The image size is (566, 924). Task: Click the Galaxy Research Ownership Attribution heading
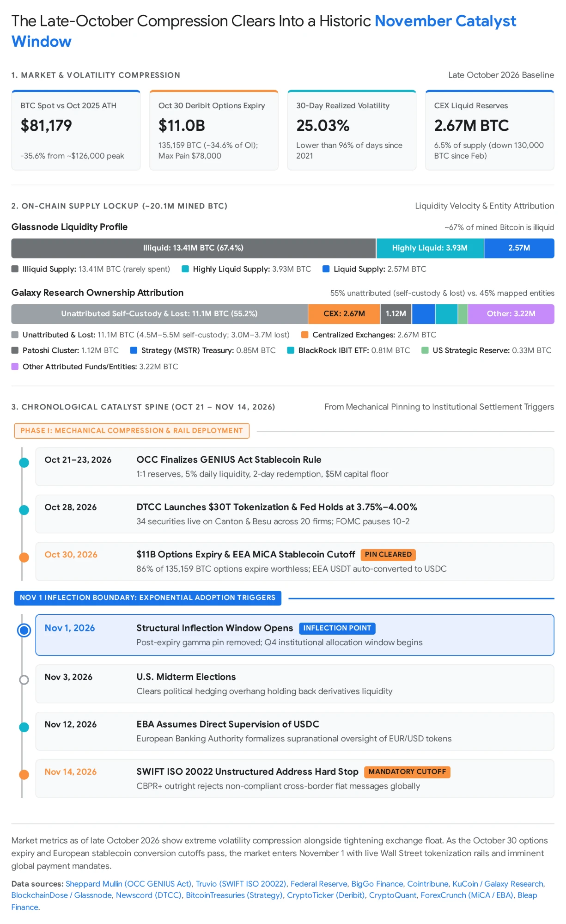[x=97, y=293]
